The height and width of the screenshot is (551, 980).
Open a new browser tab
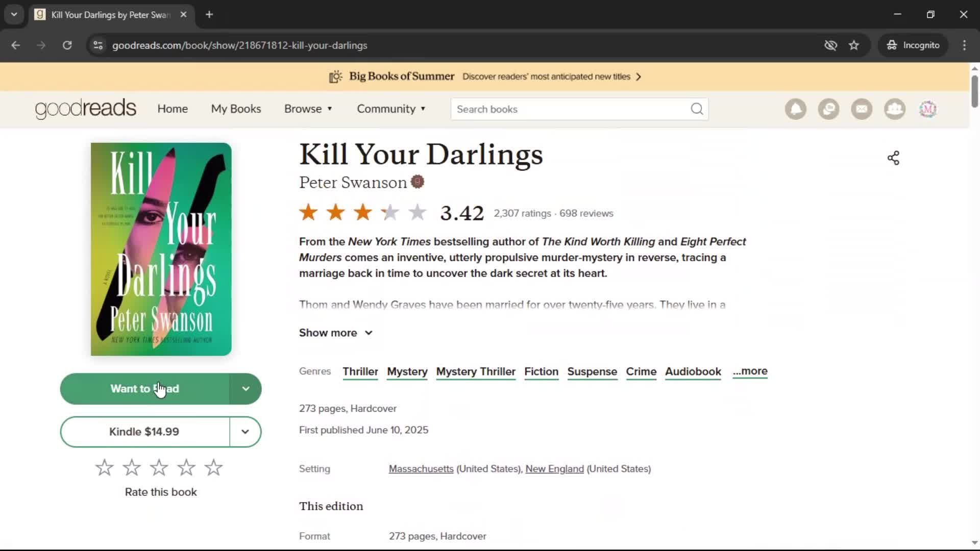209,15
